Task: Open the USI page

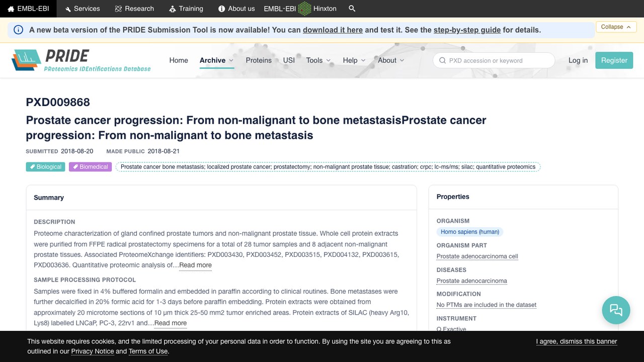Action: coord(289,60)
